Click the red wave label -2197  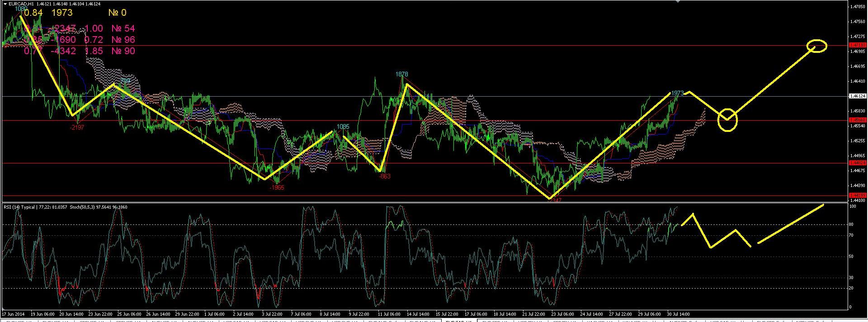(x=77, y=127)
